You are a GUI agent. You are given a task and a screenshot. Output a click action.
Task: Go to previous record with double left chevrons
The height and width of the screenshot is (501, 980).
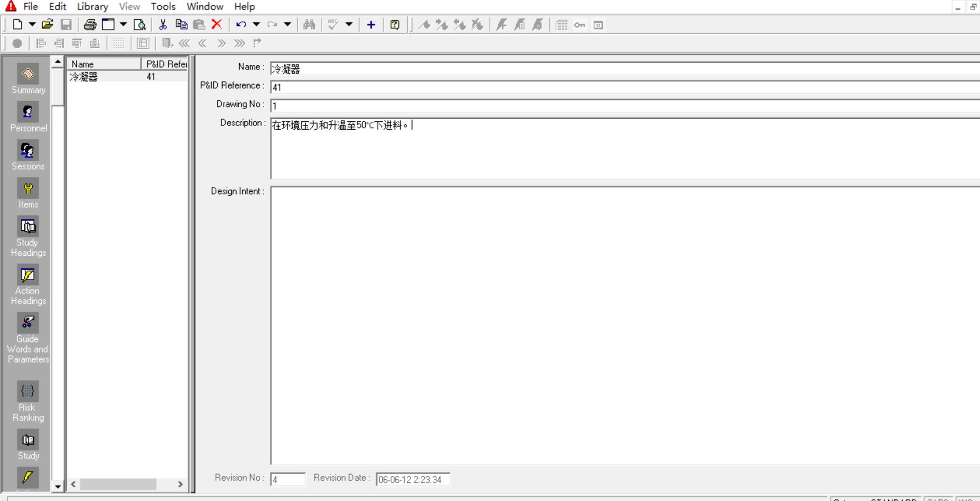[202, 43]
